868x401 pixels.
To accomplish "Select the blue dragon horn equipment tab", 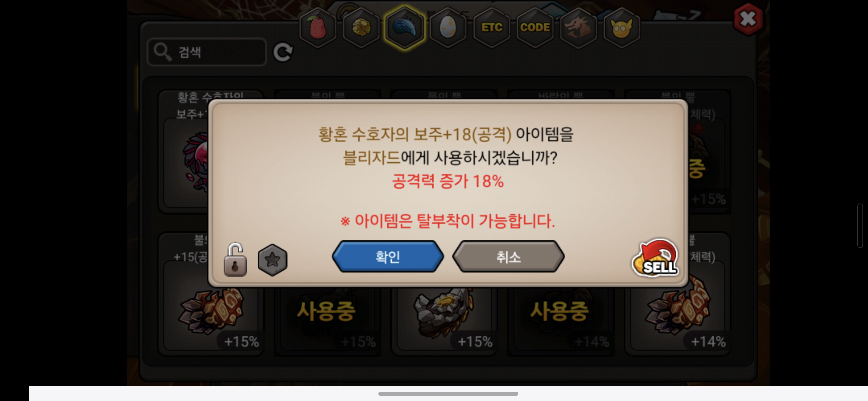I will [404, 28].
